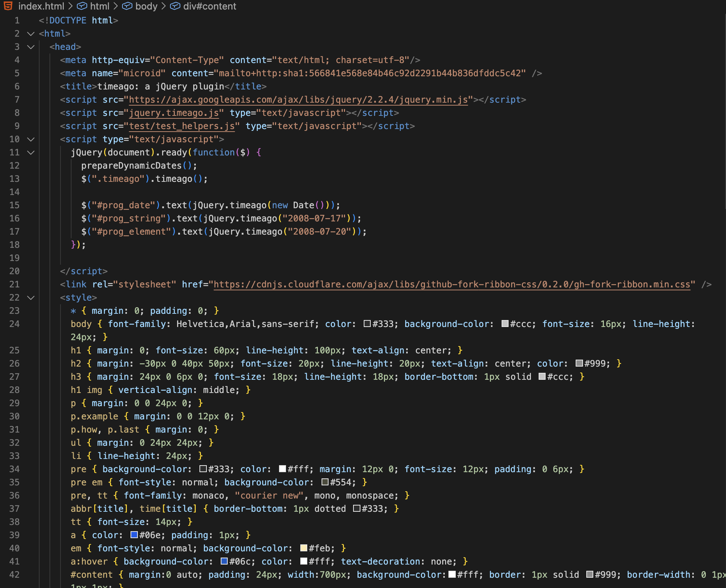This screenshot has width=726, height=588.
Task: Open the test/test_helpers.js link
Action: click(x=181, y=126)
